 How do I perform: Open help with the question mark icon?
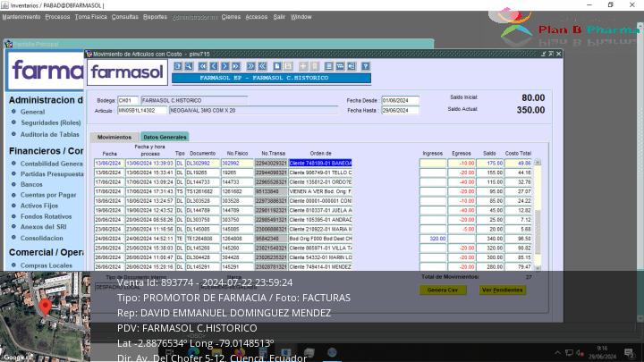366,66
